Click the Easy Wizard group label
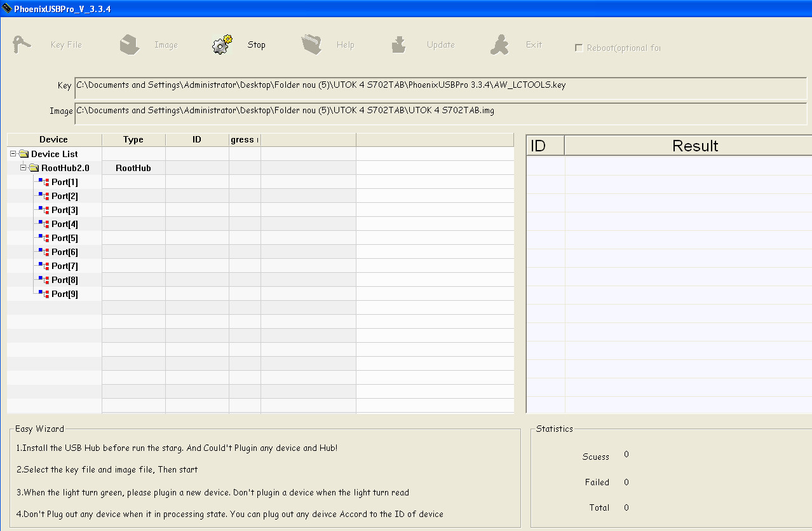Viewport: 812px width, 531px height. (40, 429)
